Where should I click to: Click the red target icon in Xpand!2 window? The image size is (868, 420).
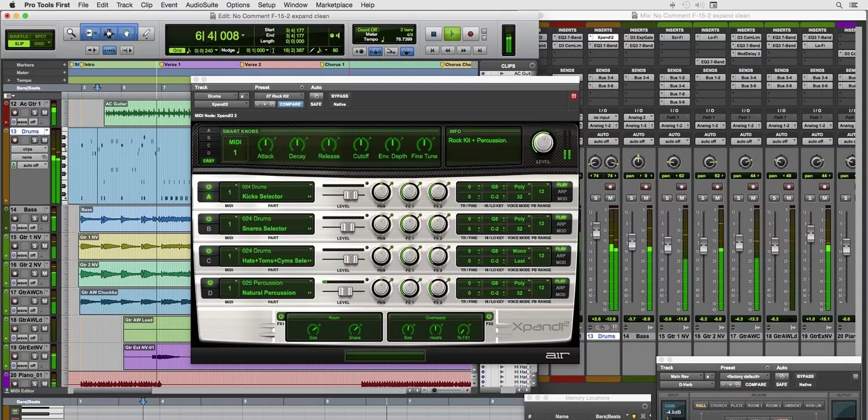pos(574,96)
